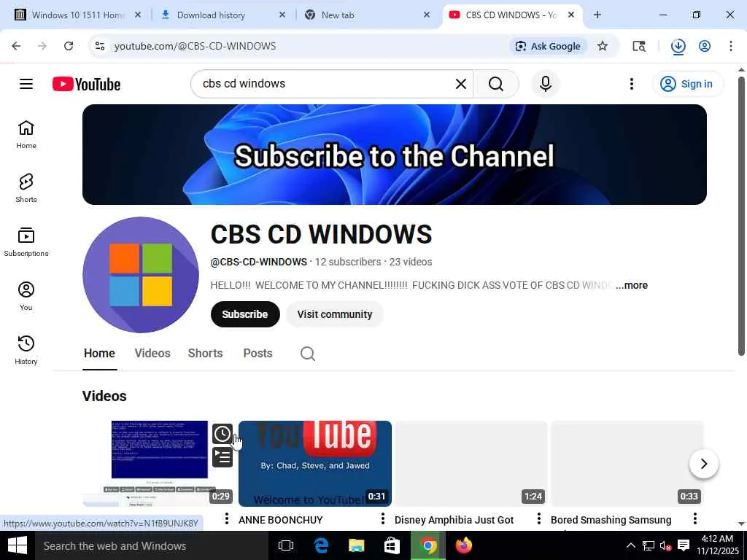
Task: Open Task View on taskbar
Action: [286, 545]
